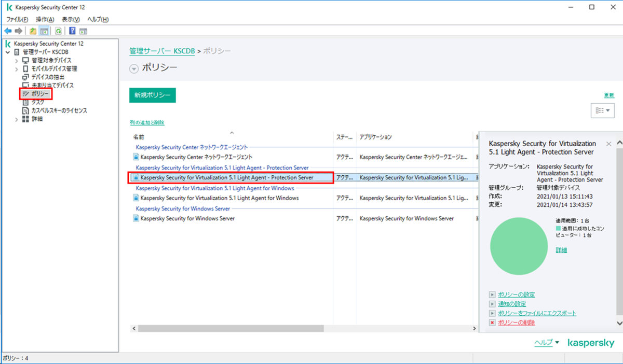Open the 表示(V) menu

71,19
